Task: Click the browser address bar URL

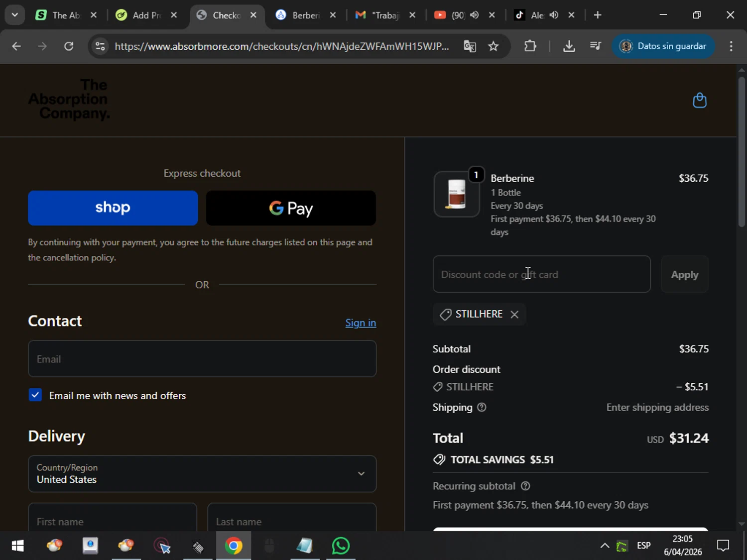Action: 282,46
